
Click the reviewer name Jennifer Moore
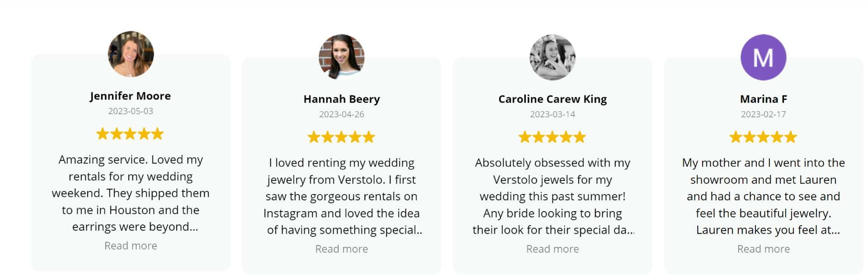click(x=130, y=96)
